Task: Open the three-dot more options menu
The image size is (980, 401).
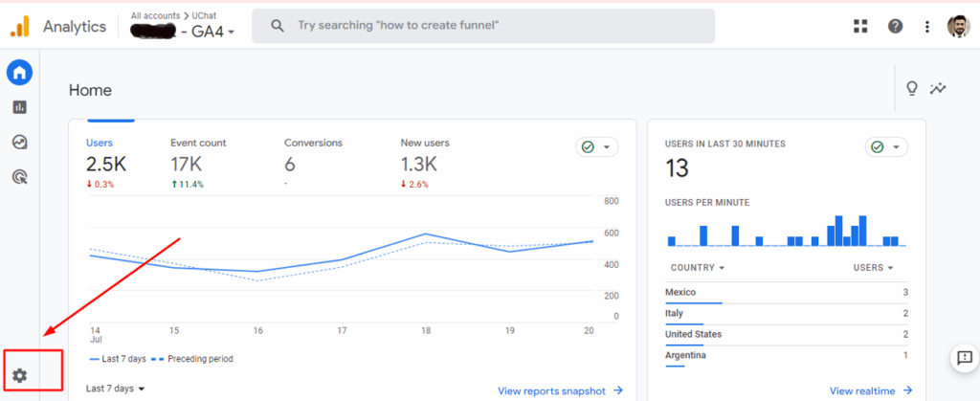Action: 926,26
